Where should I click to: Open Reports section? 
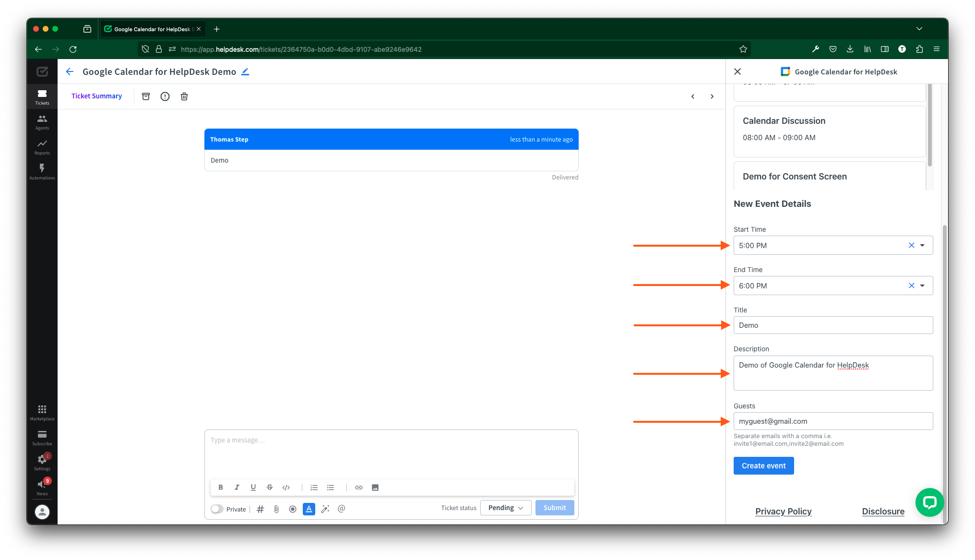click(x=42, y=147)
